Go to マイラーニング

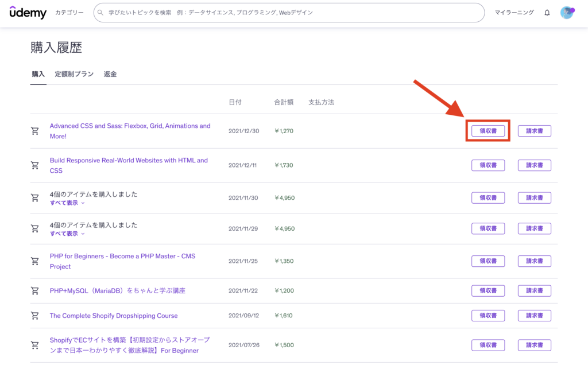tap(514, 13)
